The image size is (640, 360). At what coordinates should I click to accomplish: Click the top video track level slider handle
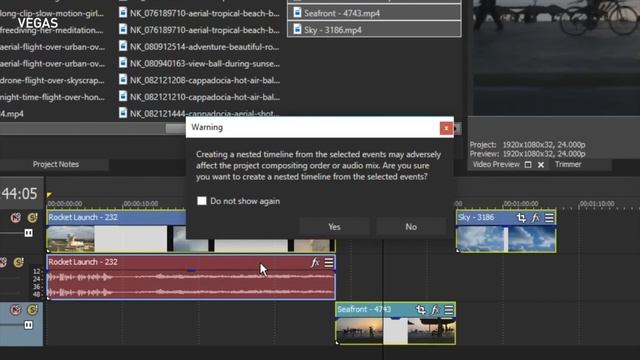[28, 233]
